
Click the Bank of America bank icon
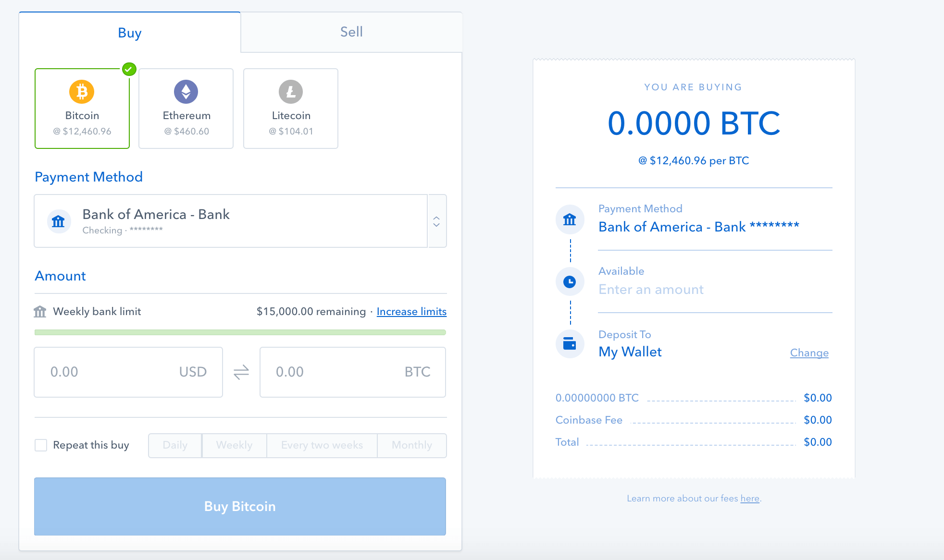(x=60, y=220)
